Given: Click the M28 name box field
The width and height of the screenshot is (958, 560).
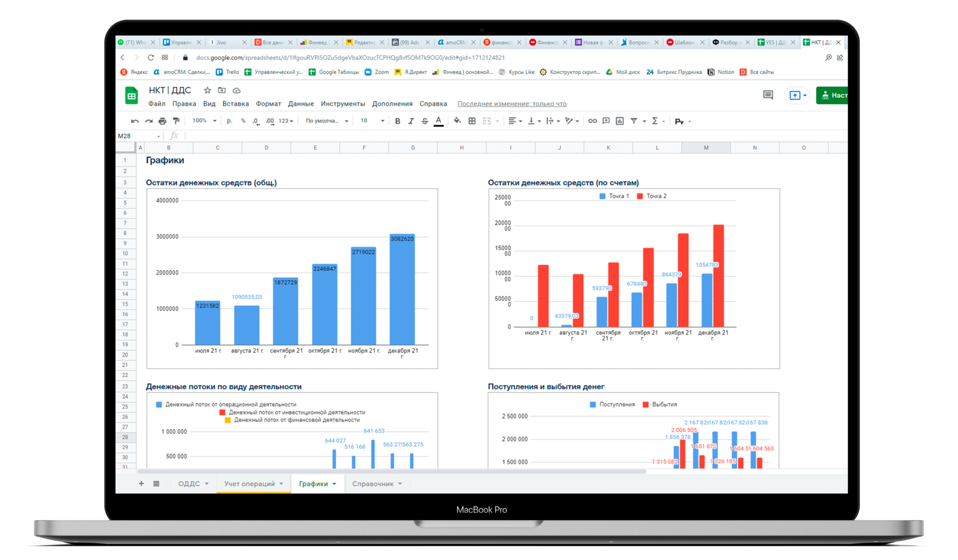Looking at the screenshot, I should click(x=139, y=136).
